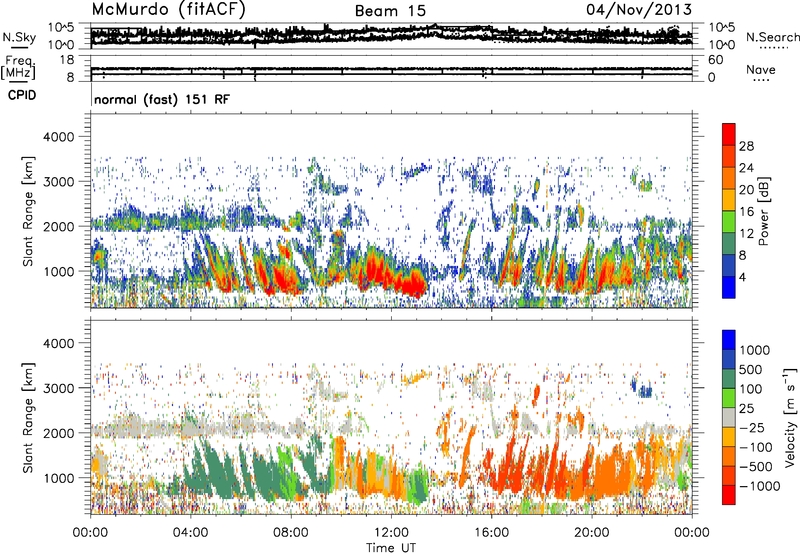The height and width of the screenshot is (554, 800).
Task: Click the "McMurdo (fitACF)" plot title
Action: [x=168, y=10]
